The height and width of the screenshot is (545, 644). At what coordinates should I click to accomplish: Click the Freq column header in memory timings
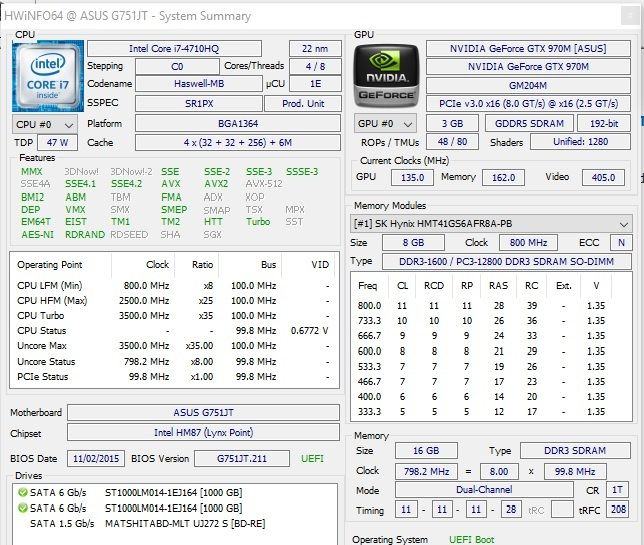point(367,285)
